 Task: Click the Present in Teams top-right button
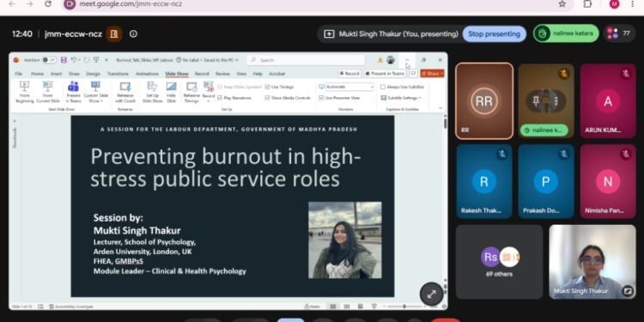pos(385,73)
